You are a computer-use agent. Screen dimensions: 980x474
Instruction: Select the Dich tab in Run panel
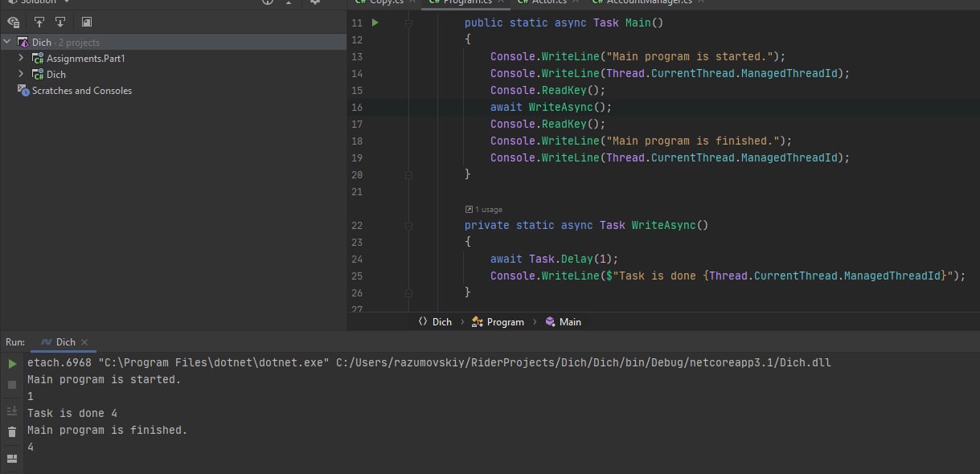tap(65, 342)
